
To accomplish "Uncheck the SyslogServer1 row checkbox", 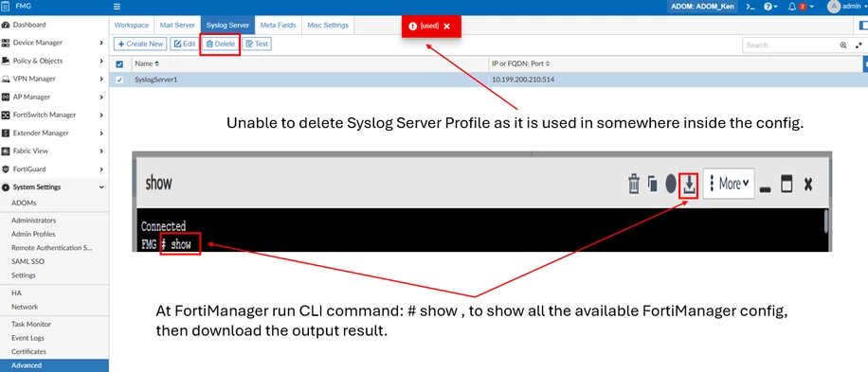I will point(119,80).
